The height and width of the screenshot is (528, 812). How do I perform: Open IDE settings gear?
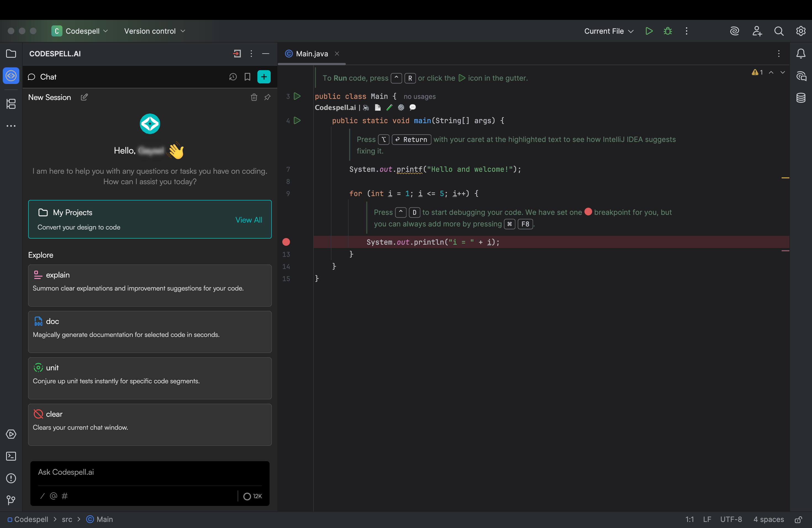[x=801, y=31]
